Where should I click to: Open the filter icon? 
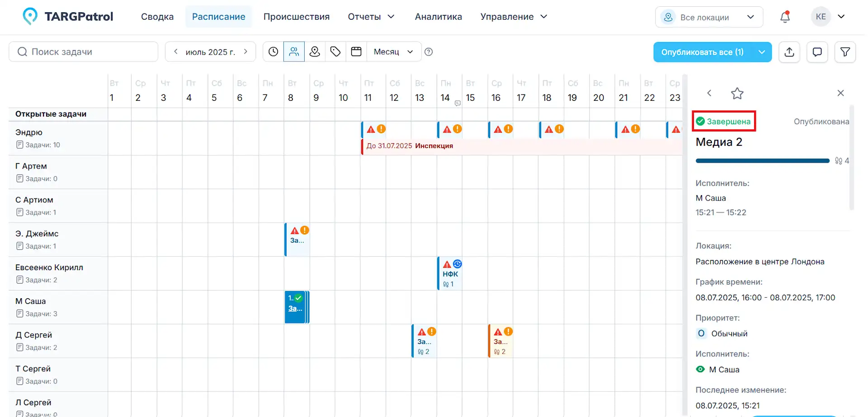(x=845, y=52)
